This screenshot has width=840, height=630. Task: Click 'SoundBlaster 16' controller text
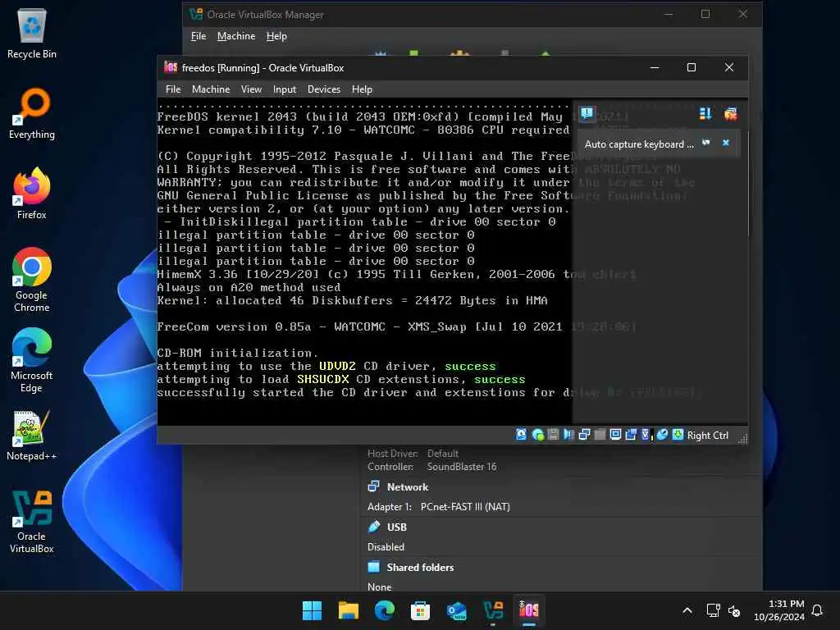coord(461,467)
